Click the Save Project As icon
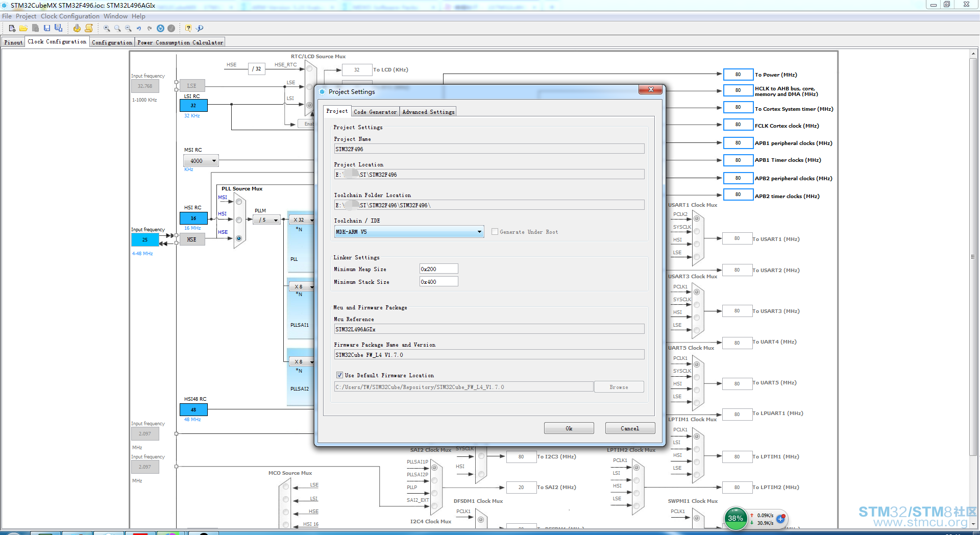The width and height of the screenshot is (980, 535). 58,28
